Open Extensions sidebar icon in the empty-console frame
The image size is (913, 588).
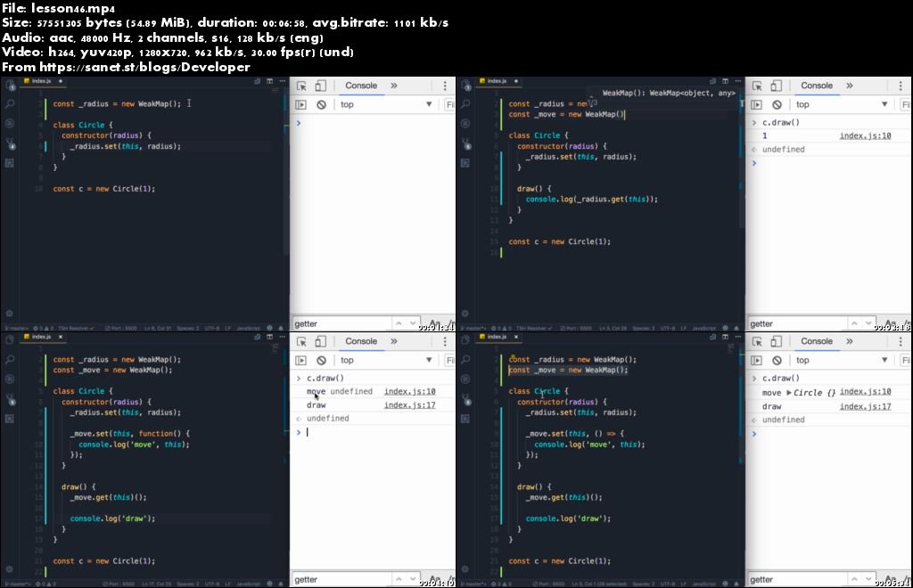tap(10, 163)
